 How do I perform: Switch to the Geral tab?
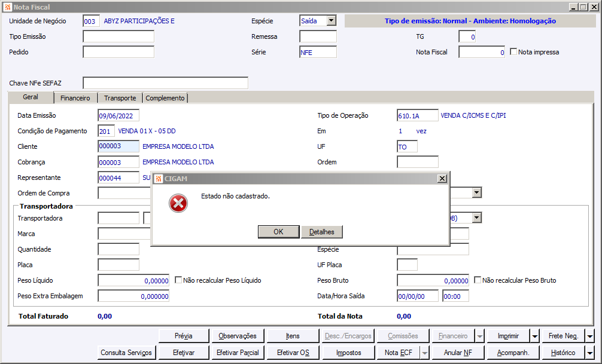tap(31, 97)
